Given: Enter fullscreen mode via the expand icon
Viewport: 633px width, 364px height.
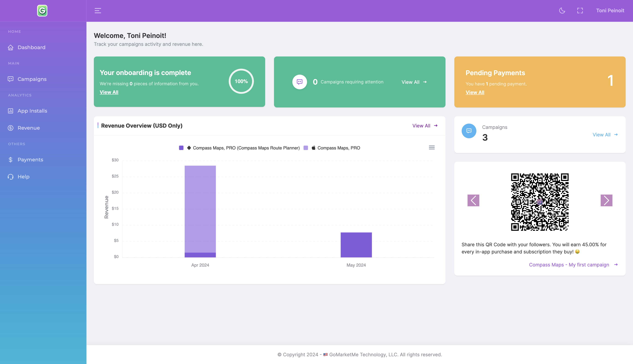Looking at the screenshot, I should 580,10.
